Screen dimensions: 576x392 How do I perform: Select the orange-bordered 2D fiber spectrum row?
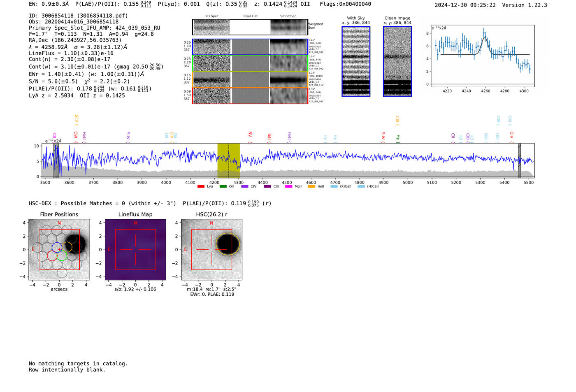pyautogui.click(x=250, y=79)
